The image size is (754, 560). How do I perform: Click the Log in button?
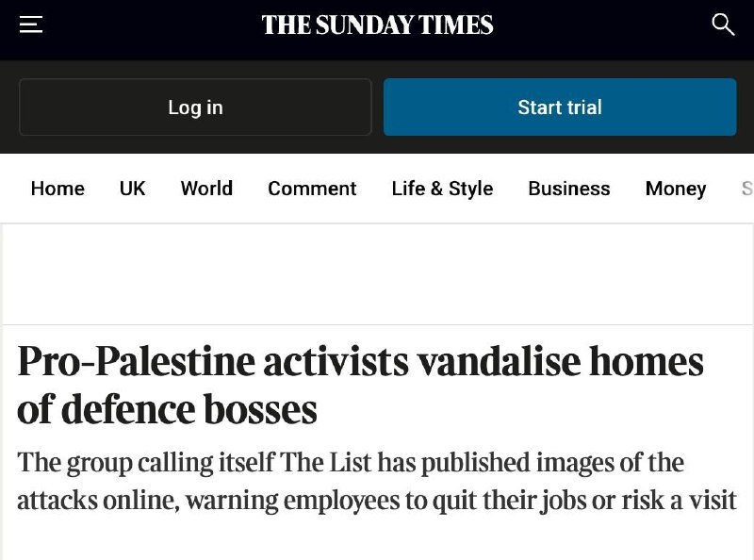point(195,107)
